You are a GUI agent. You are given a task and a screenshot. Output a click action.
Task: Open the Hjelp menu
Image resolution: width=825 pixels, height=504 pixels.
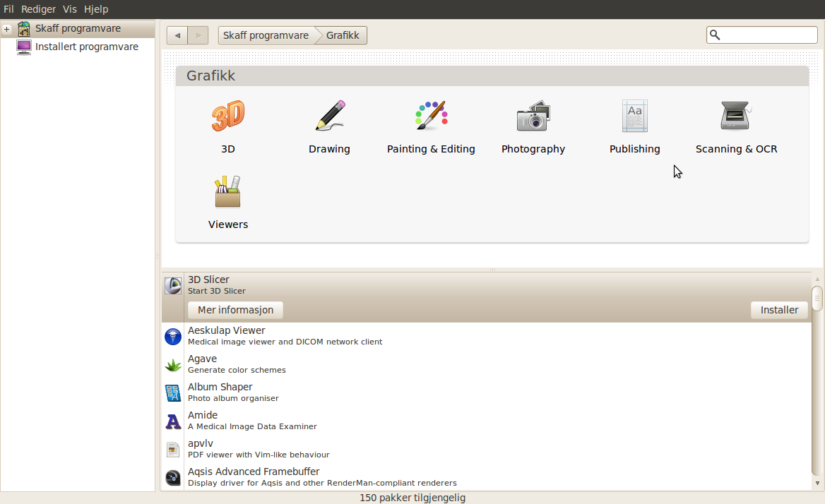click(x=96, y=9)
